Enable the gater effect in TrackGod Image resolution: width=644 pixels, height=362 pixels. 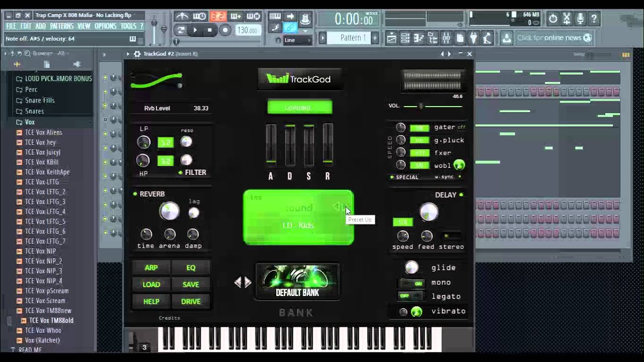pos(462,128)
